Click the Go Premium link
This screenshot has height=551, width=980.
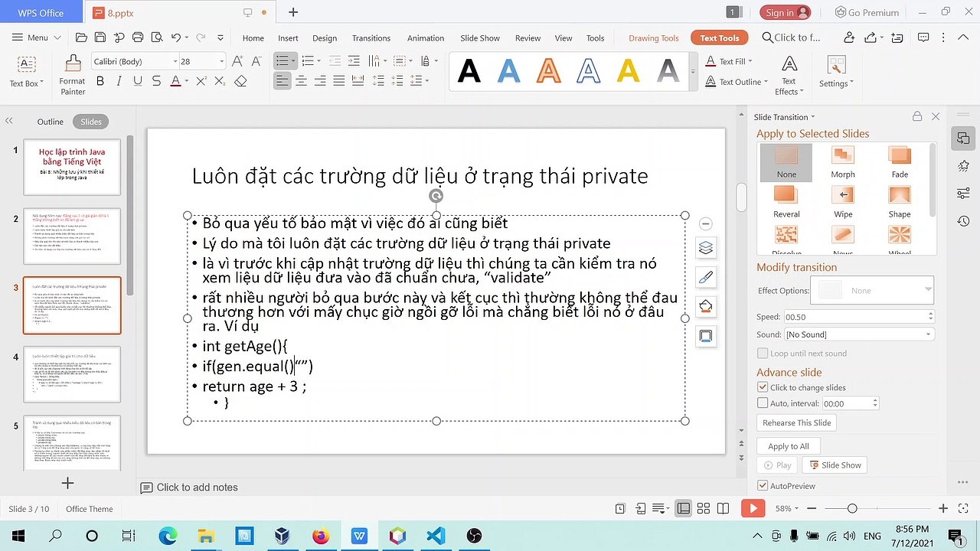pyautogui.click(x=867, y=12)
